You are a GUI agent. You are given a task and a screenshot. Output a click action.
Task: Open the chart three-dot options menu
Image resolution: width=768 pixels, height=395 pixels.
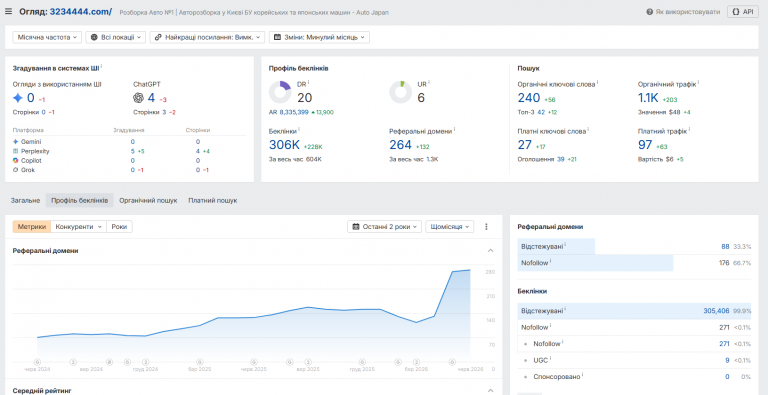(486, 227)
